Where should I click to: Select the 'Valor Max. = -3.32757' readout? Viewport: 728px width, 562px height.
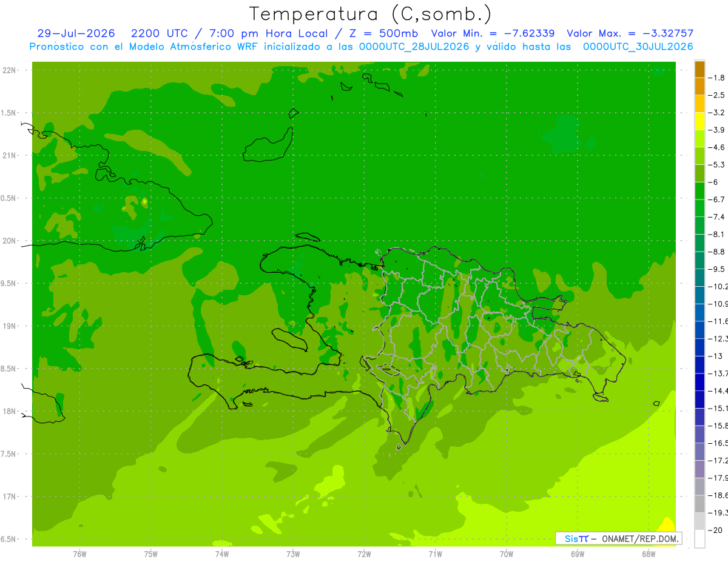tap(630, 33)
